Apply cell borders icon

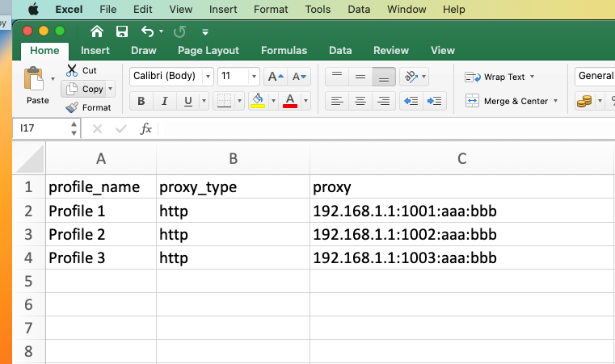click(x=224, y=101)
